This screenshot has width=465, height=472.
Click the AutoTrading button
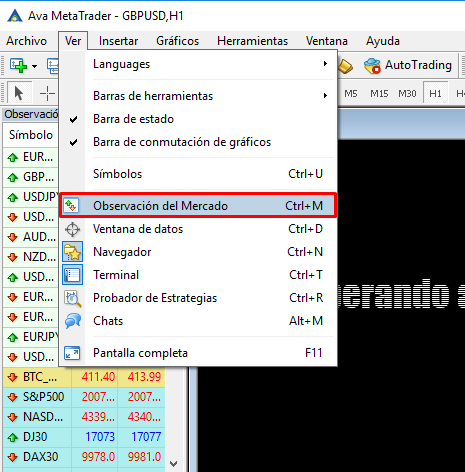pos(408,65)
